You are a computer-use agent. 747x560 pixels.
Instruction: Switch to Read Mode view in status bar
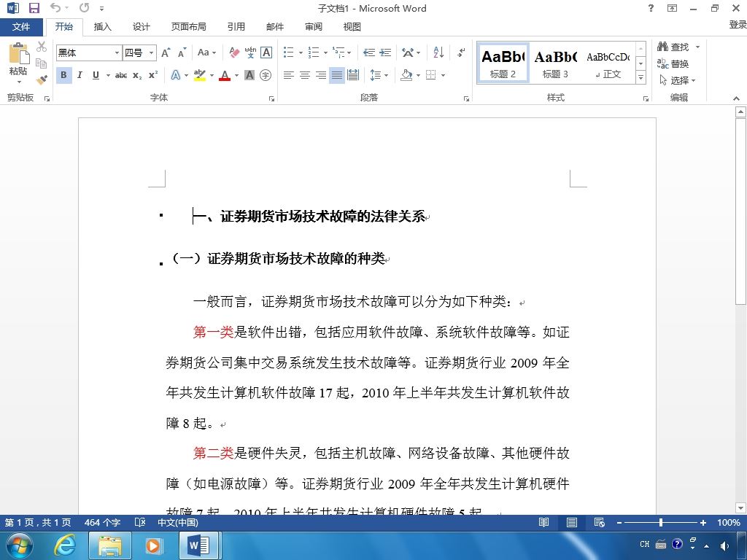coord(544,522)
